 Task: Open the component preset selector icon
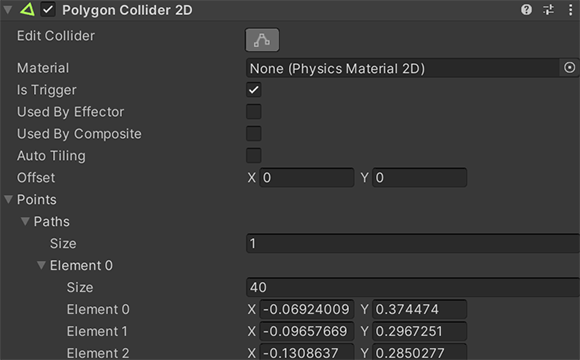coord(548,10)
